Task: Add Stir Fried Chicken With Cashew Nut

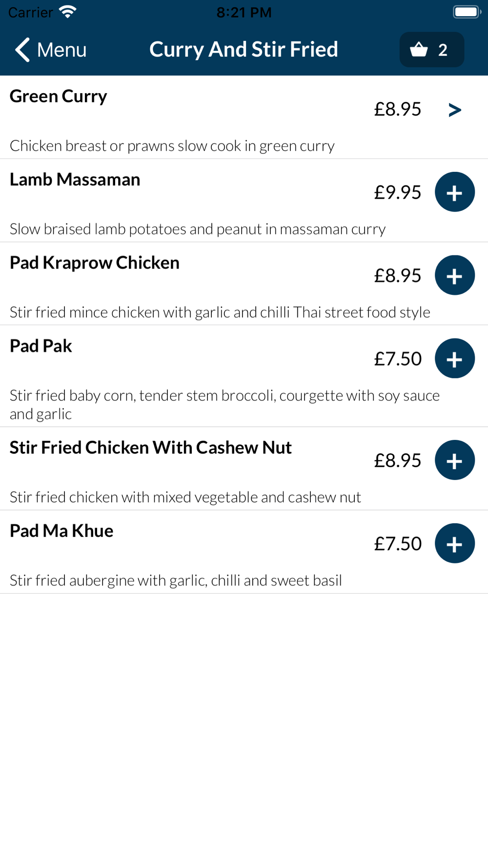Action: pos(454,460)
